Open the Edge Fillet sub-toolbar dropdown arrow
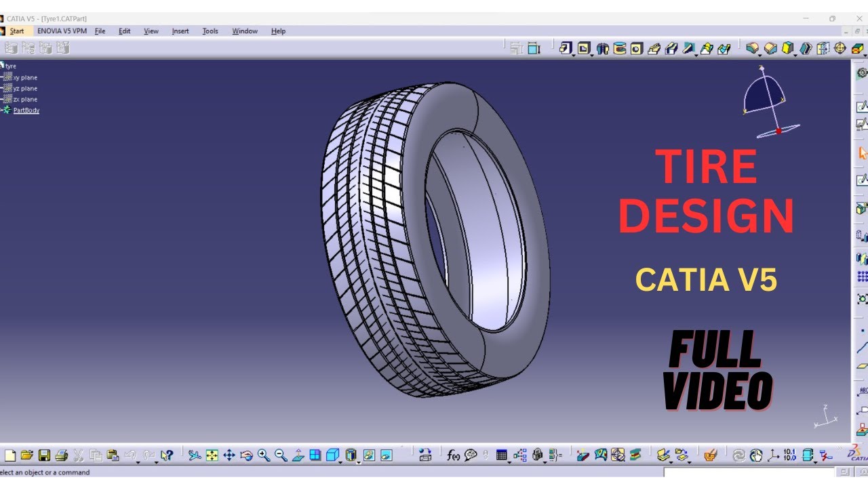This screenshot has width=868, height=488. 759,55
